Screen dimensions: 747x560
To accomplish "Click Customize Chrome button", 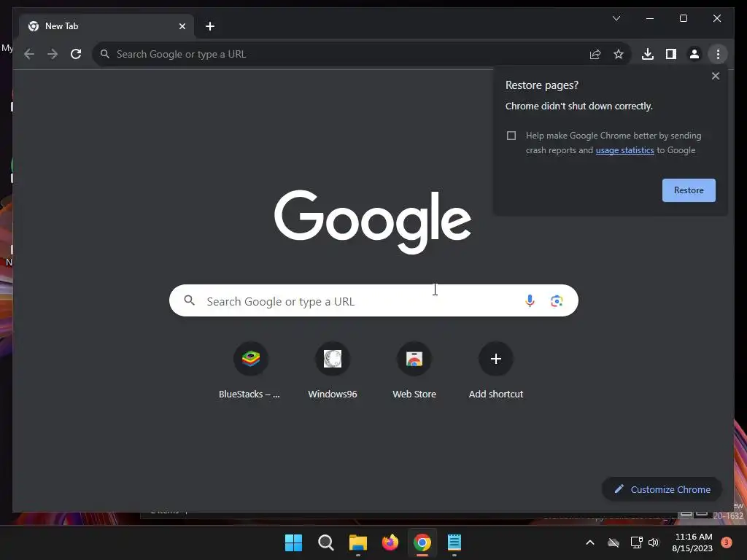I will click(662, 489).
